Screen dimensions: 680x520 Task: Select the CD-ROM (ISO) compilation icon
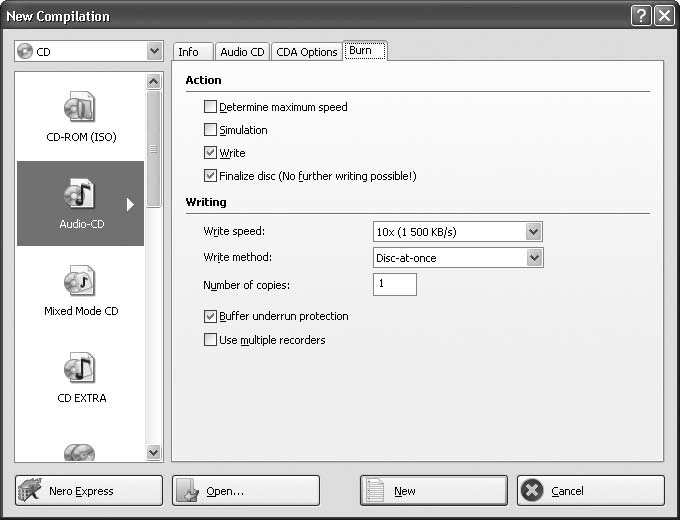[80, 108]
